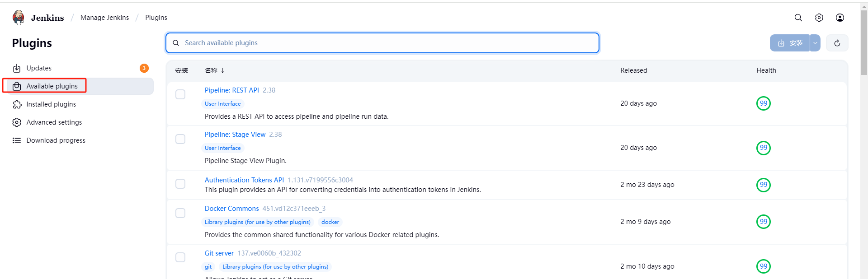This screenshot has width=868, height=279.
Task: Open the search magnifier icon in header
Action: coord(798,18)
